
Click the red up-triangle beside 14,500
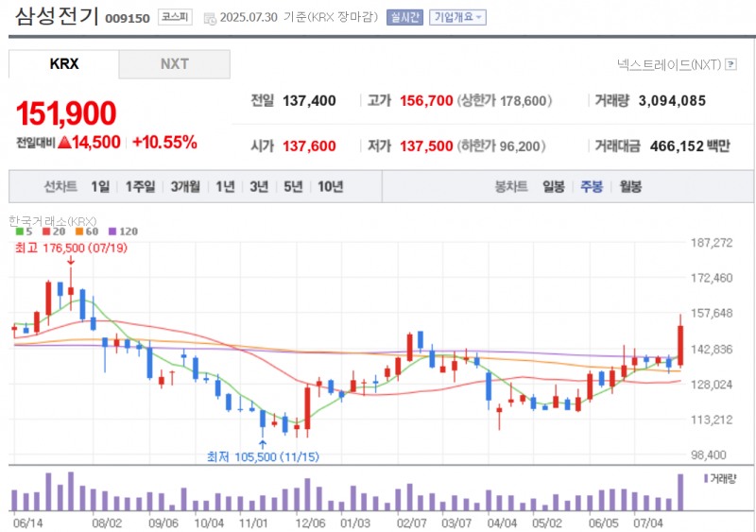pyautogui.click(x=64, y=143)
